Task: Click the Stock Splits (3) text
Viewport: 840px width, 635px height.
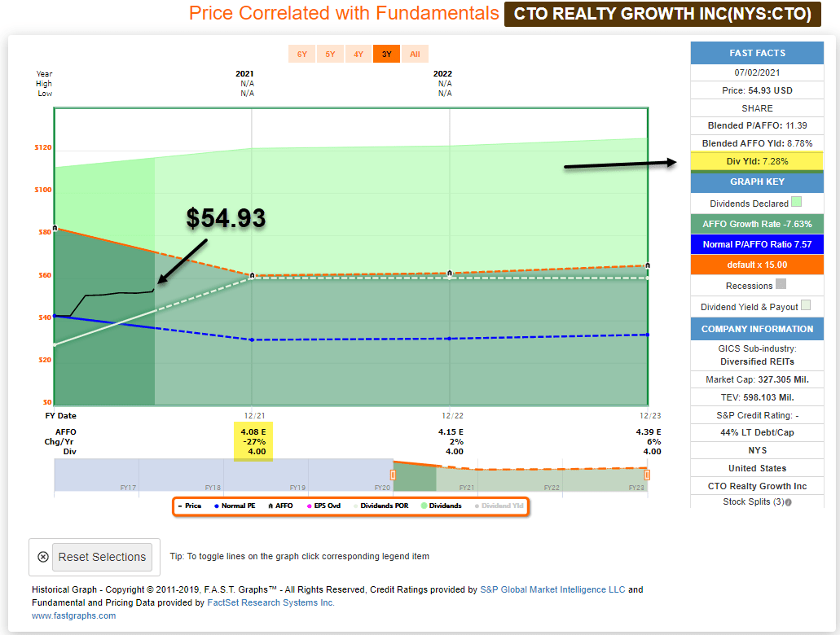Action: click(x=753, y=501)
